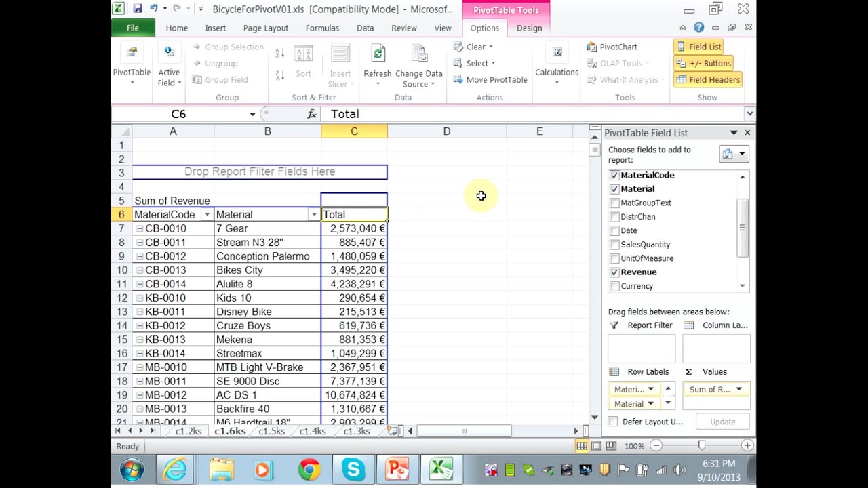Open the field list layout options button
The width and height of the screenshot is (868, 488).
pos(734,154)
